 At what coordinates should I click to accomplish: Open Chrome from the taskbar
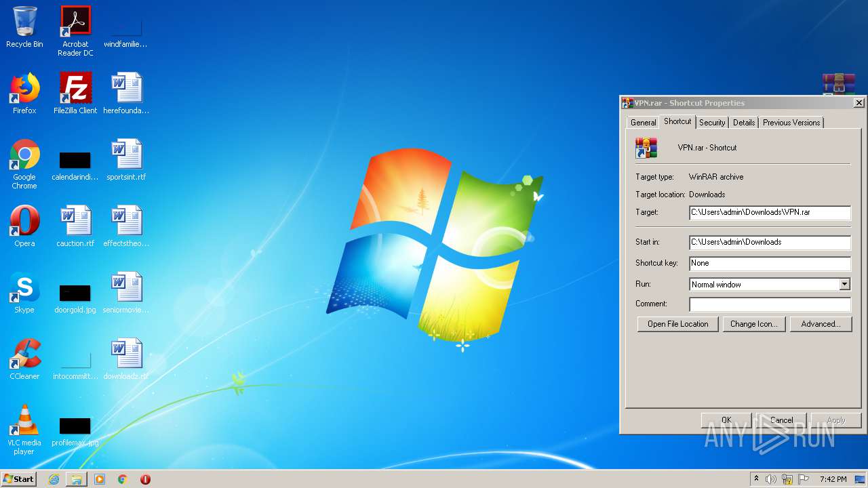coord(123,479)
